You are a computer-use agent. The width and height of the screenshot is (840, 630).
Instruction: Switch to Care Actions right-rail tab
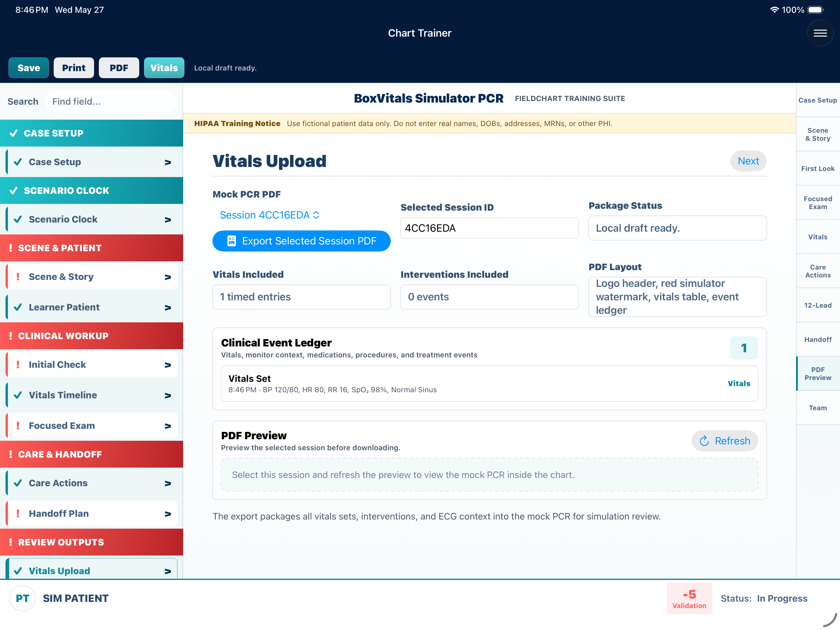[x=818, y=271]
